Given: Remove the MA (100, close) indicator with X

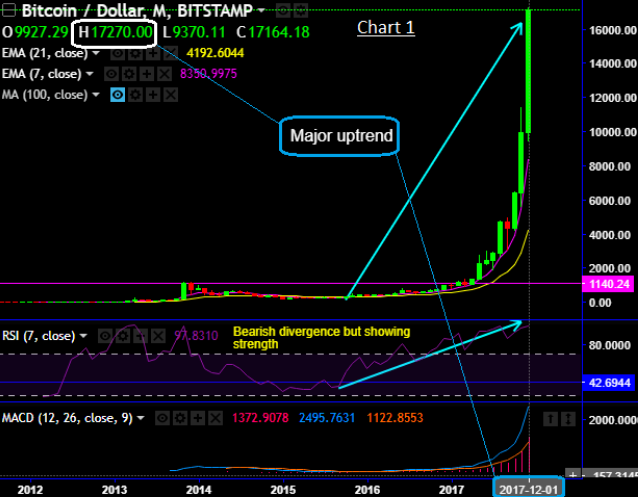Looking at the screenshot, I should click(170, 95).
